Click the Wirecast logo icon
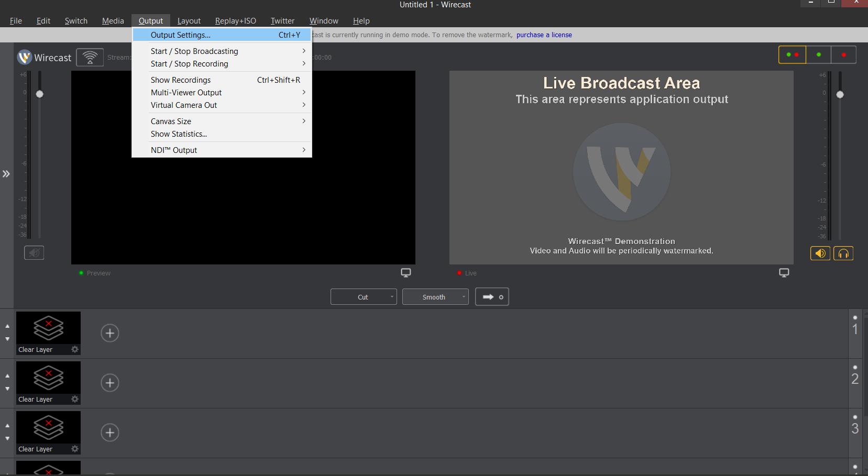The height and width of the screenshot is (476, 868). pos(25,57)
